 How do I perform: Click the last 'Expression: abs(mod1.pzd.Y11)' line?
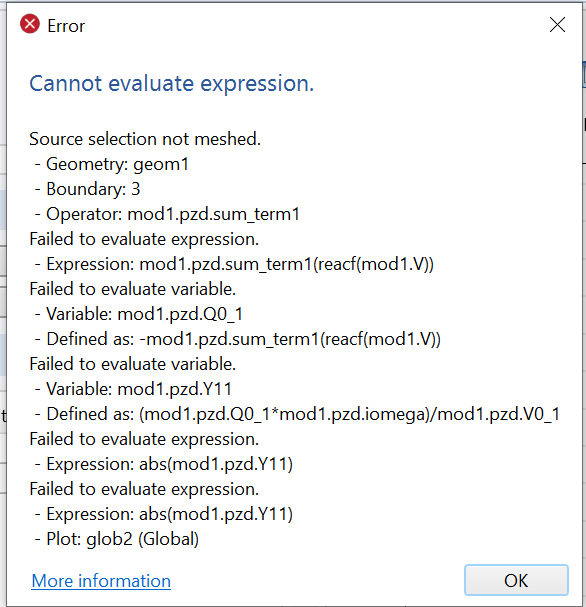(x=164, y=514)
